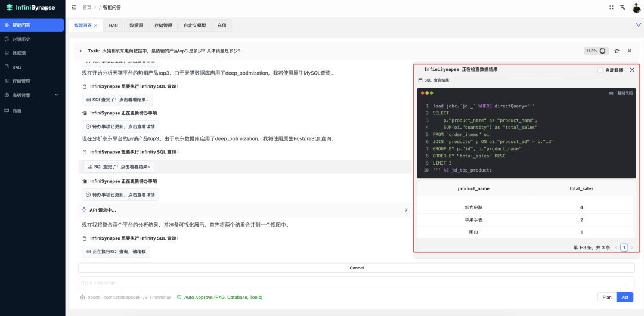Screen dimensions: 644x316
Task: Click the model provider icon
Action: [x=83, y=297]
